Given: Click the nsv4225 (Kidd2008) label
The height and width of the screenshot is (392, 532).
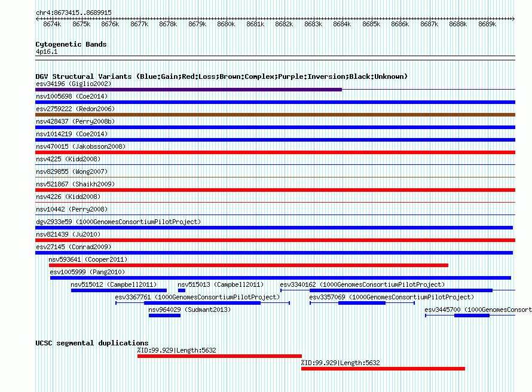Looking at the screenshot, I should pos(68,159).
